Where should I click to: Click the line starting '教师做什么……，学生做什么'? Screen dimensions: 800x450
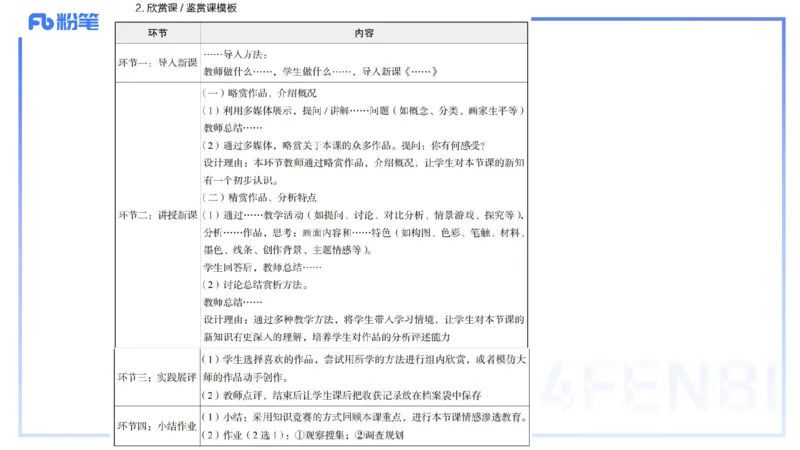320,72
